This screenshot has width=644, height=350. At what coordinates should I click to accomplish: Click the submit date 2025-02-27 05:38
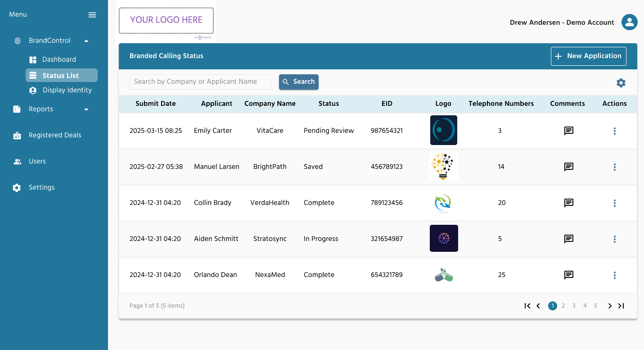click(x=156, y=167)
